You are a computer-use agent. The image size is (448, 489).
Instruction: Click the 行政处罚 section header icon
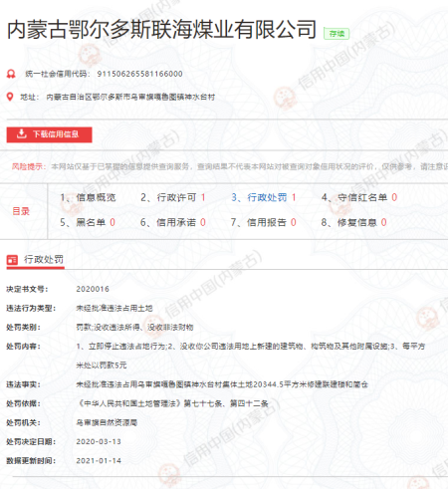[12, 260]
